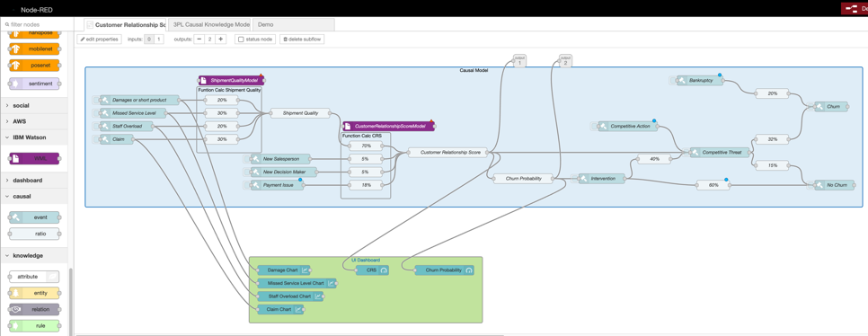This screenshot has height=336, width=868.
Task: Click the Deploy button
Action: (855, 9)
